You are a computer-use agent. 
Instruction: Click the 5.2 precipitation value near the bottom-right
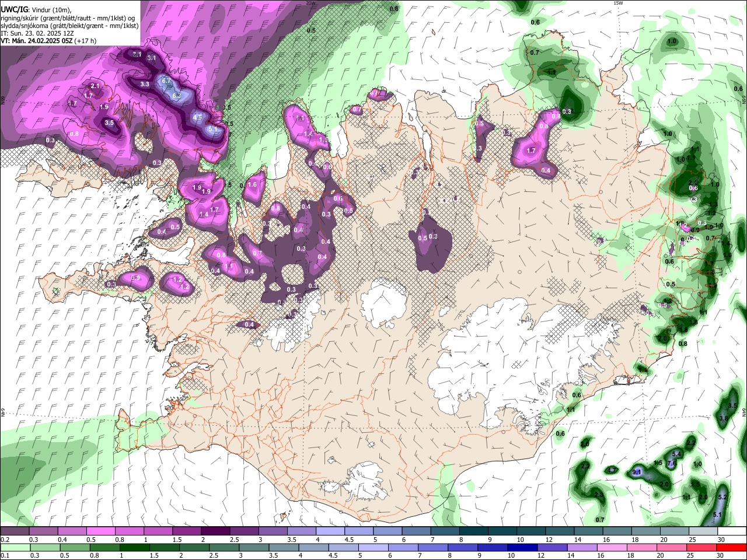click(722, 497)
